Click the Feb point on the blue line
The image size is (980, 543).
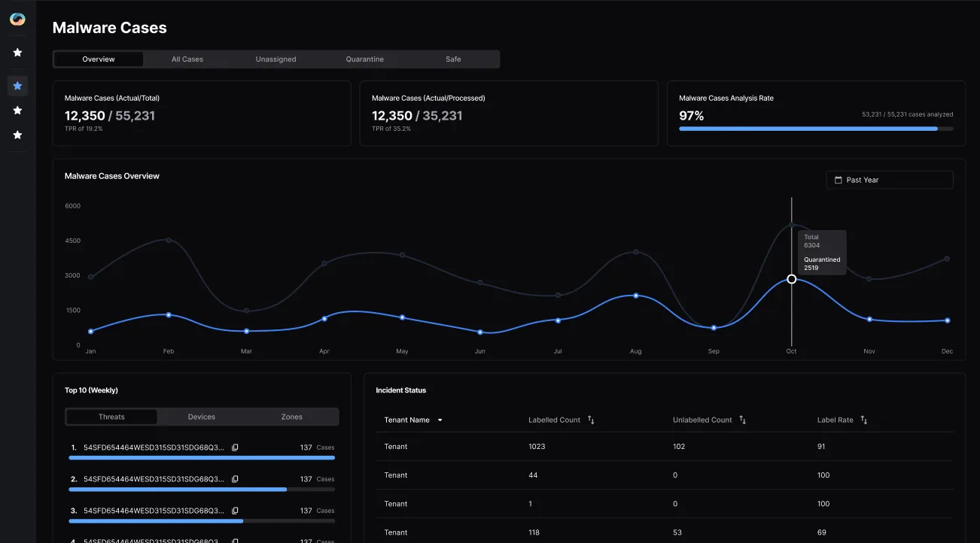[169, 314]
